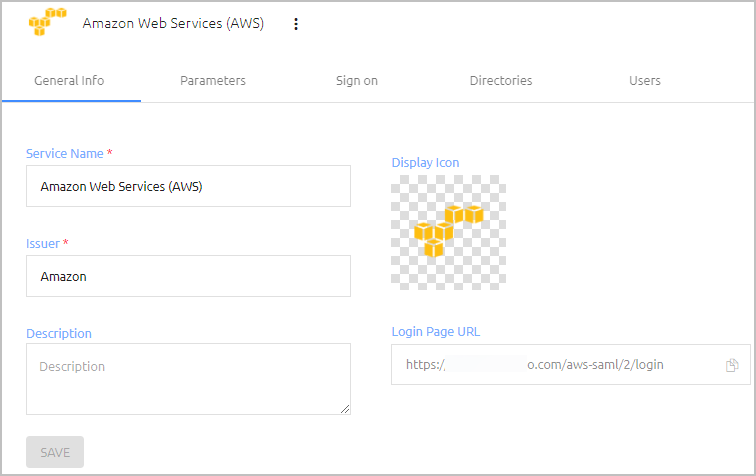
Task: Click the Description label
Action: point(59,333)
